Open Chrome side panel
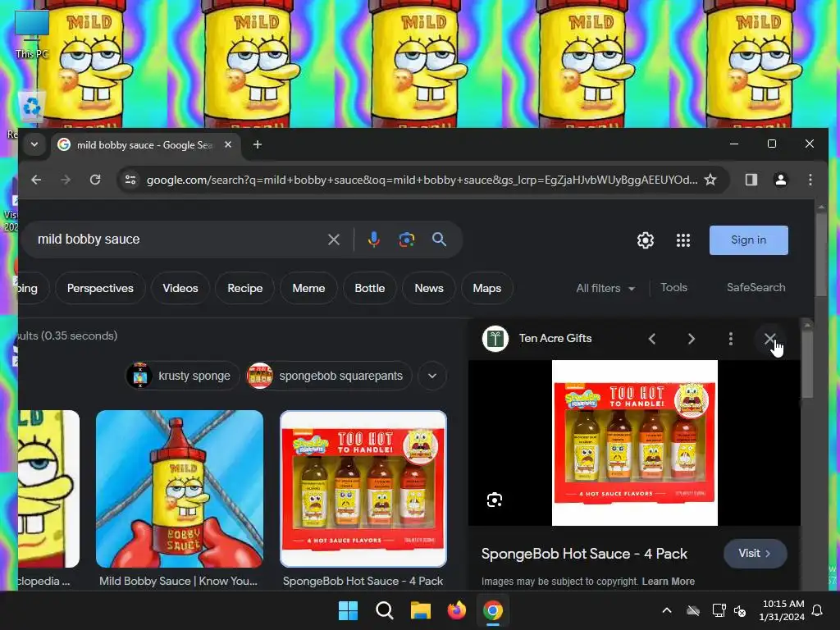This screenshot has width=840, height=630. (751, 180)
